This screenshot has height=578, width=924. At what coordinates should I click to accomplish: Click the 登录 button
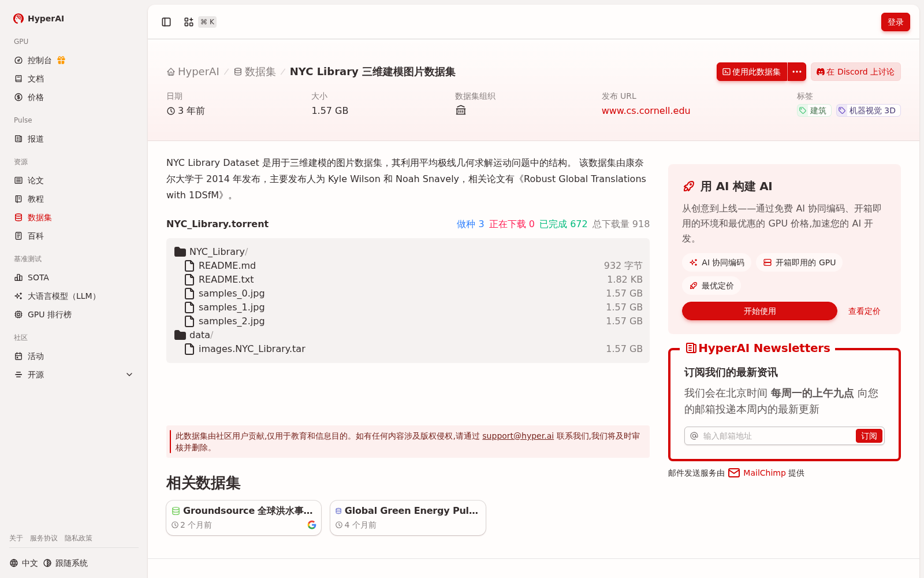coord(895,22)
